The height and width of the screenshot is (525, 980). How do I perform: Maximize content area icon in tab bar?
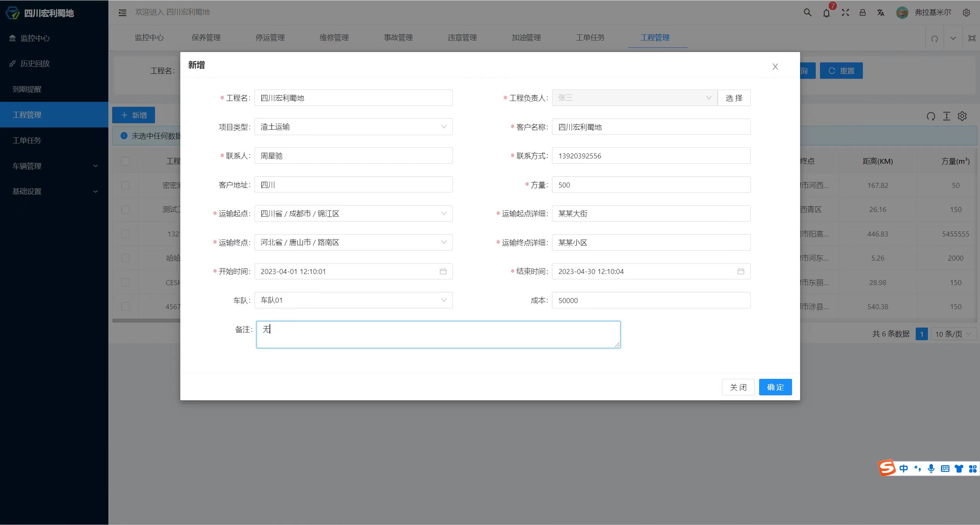click(x=972, y=38)
